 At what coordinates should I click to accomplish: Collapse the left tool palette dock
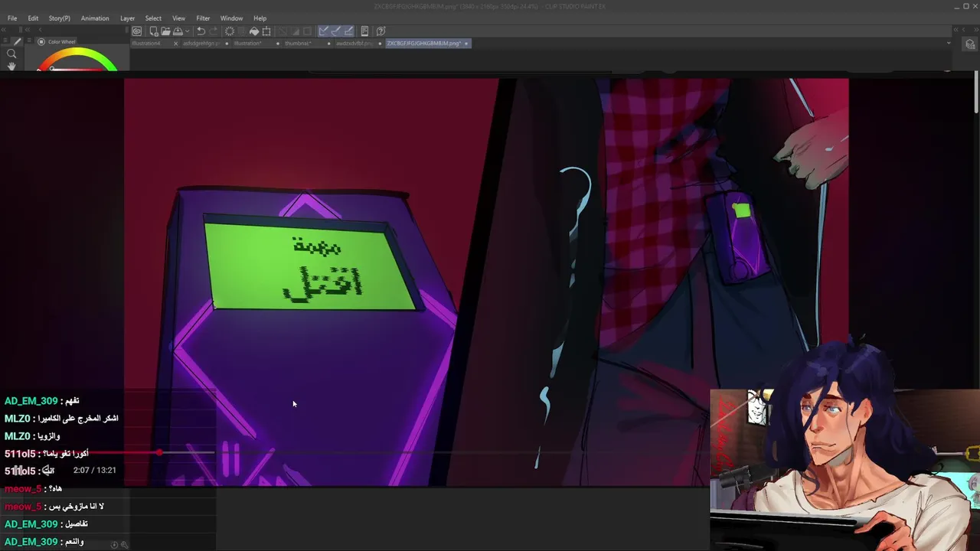(x=4, y=30)
